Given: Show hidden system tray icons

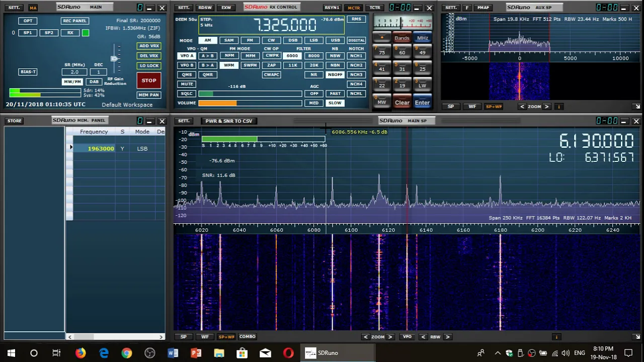Looking at the screenshot, I should pos(498,353).
